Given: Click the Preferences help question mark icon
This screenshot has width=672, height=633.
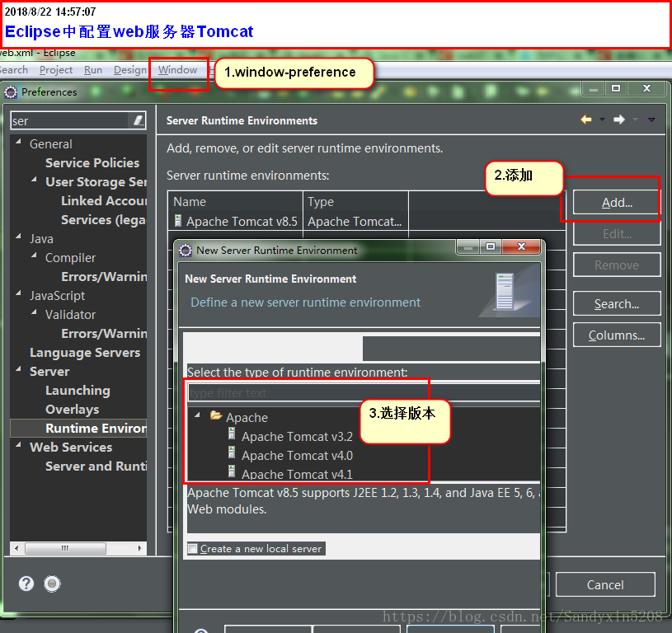Looking at the screenshot, I should tap(26, 584).
